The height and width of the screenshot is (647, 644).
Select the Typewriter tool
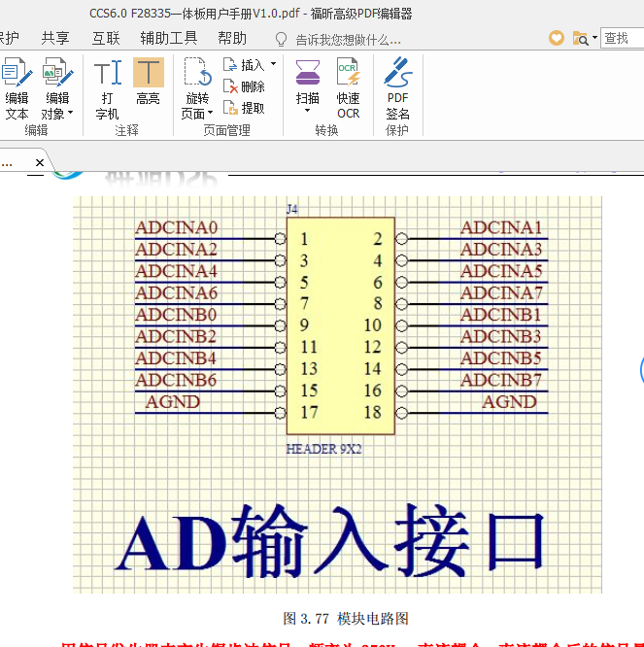(107, 88)
